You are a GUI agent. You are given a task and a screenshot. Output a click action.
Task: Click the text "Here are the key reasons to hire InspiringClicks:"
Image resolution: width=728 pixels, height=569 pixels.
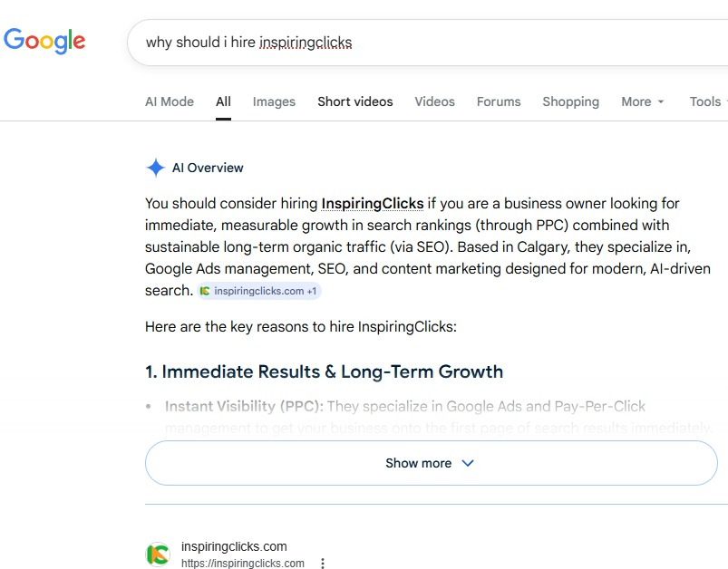301,327
